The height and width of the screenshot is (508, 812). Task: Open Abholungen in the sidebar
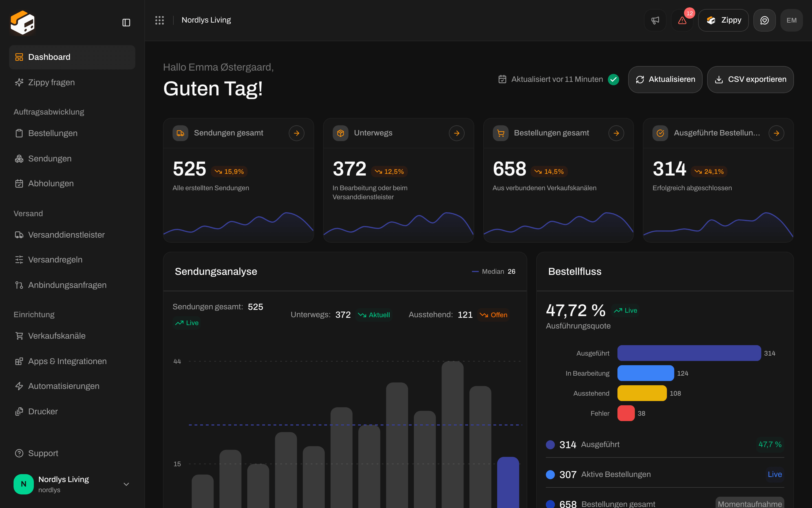(72, 183)
